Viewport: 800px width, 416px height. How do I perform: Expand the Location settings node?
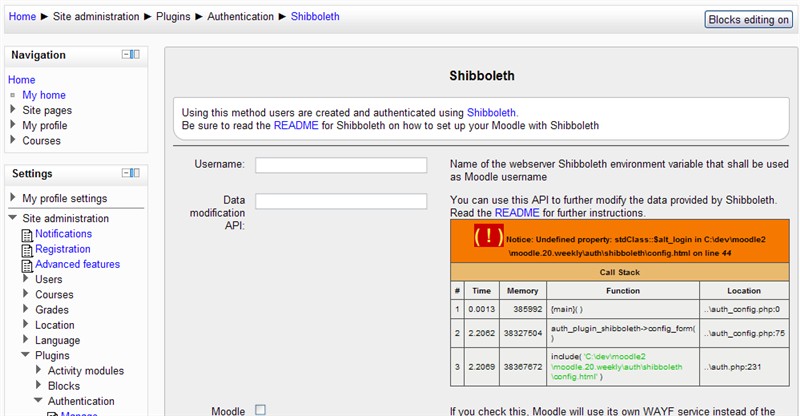26,324
